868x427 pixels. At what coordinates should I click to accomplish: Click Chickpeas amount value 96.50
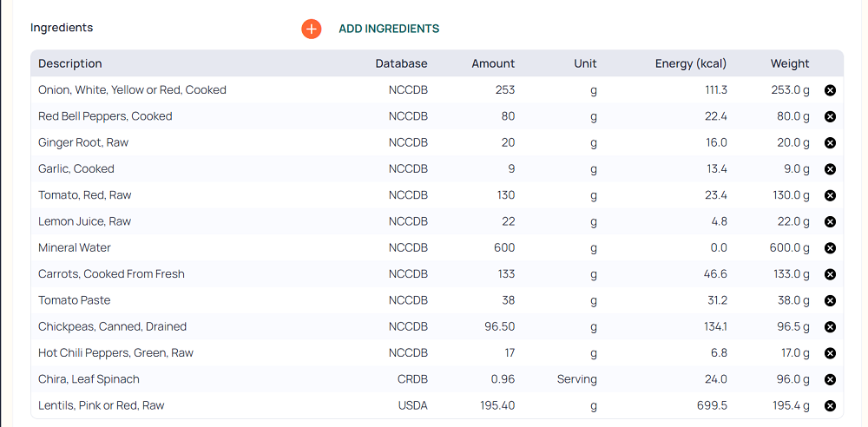pyautogui.click(x=499, y=326)
